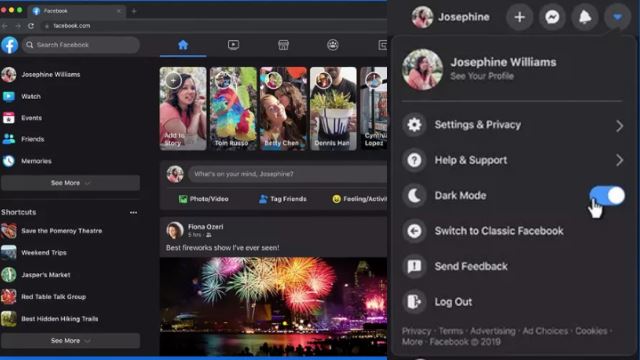Screen dimensions: 640x360
Task: Click the Facebook logo icon
Action: click(x=9, y=45)
